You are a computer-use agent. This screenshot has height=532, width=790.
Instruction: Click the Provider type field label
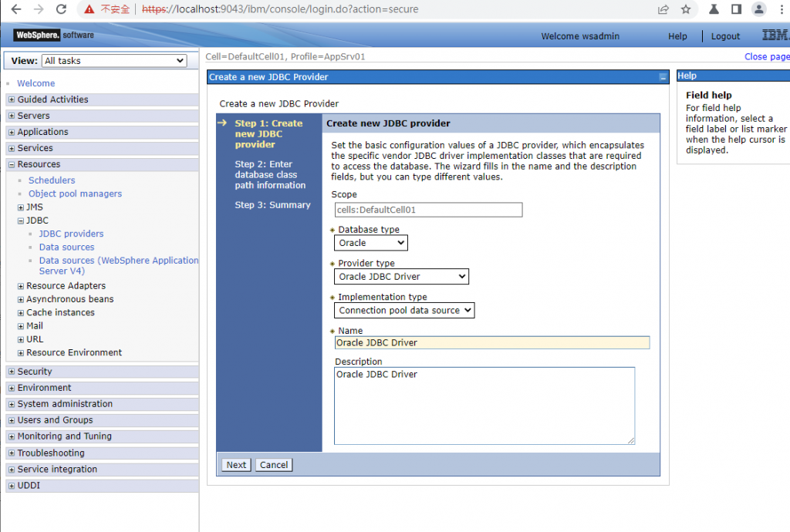pyautogui.click(x=366, y=263)
